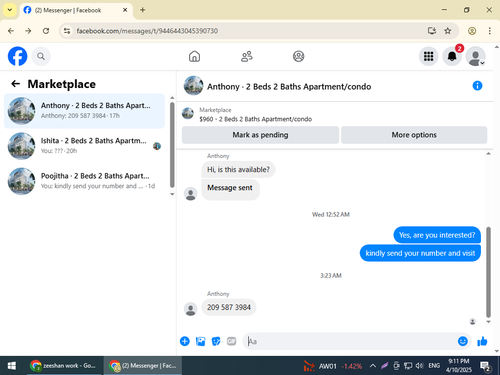
Task: Open volume control in system tray
Action: [419, 366]
